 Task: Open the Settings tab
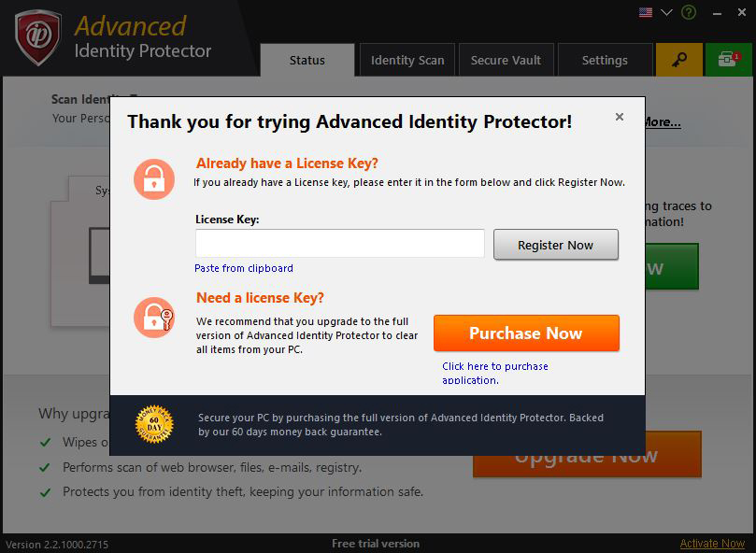[605, 60]
